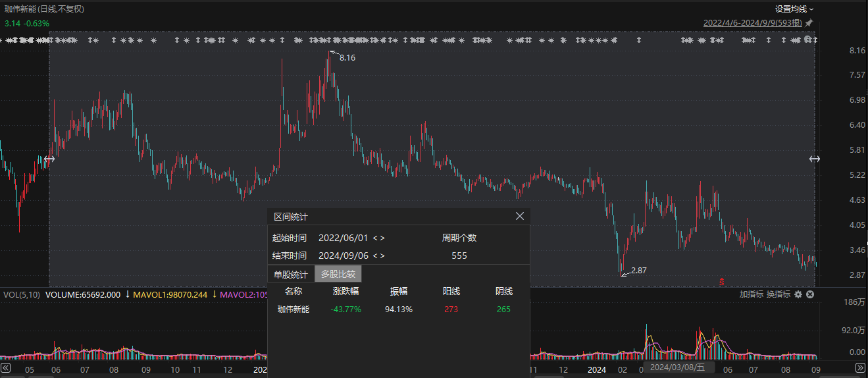
Task: Click the right range-selection drag handle
Action: [x=814, y=159]
